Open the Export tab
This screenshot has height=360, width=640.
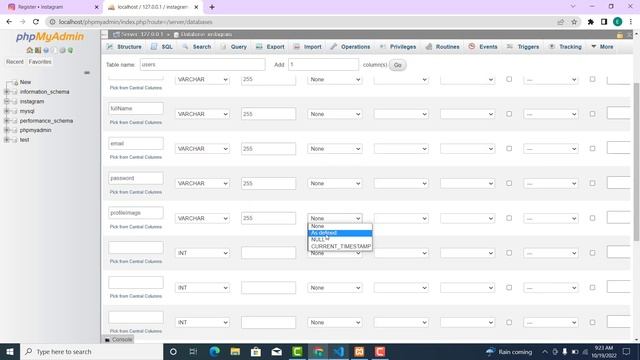[270, 47]
